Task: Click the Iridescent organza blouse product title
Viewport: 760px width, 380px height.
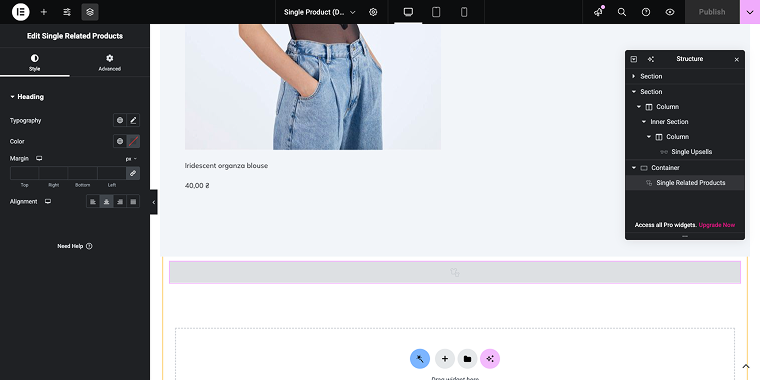Action: 226,166
